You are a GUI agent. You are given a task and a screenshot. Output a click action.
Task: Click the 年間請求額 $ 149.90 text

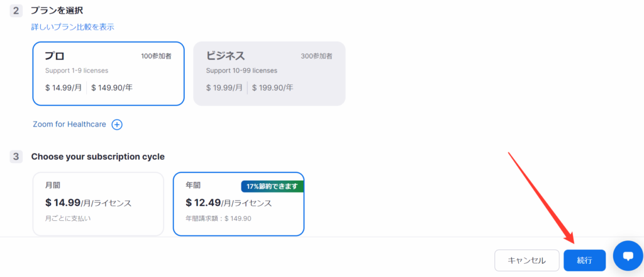[218, 218]
